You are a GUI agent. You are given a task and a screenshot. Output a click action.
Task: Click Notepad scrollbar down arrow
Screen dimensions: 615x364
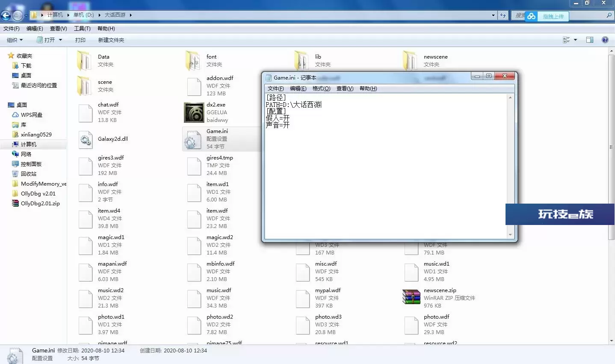(510, 234)
